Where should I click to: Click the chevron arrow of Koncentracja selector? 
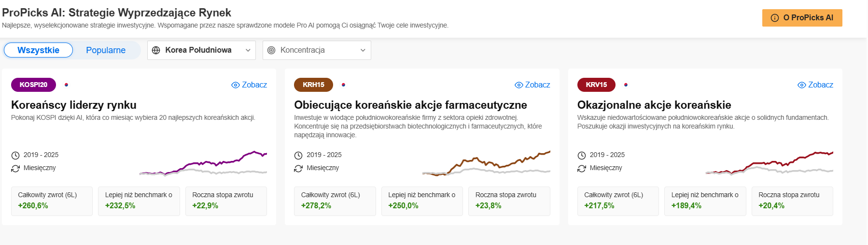click(x=363, y=50)
